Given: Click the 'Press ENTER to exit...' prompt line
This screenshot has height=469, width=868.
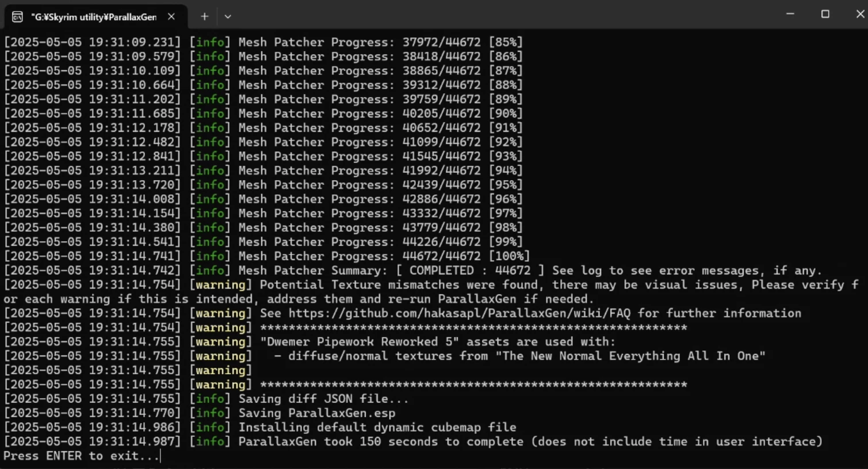Looking at the screenshot, I should coord(81,456).
